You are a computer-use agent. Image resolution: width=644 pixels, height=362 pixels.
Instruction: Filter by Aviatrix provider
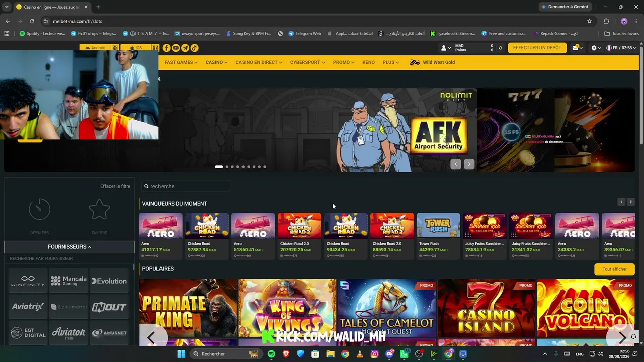click(x=28, y=307)
